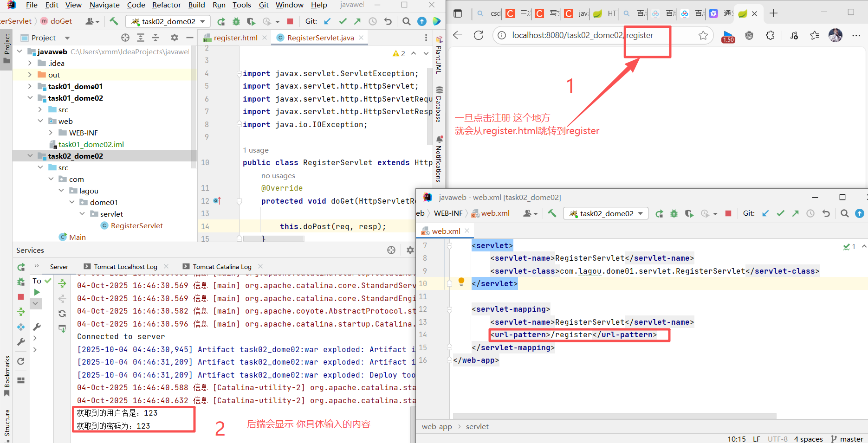Image resolution: width=868 pixels, height=443 pixels.
Task: Click the browser address bar URL
Action: (583, 35)
